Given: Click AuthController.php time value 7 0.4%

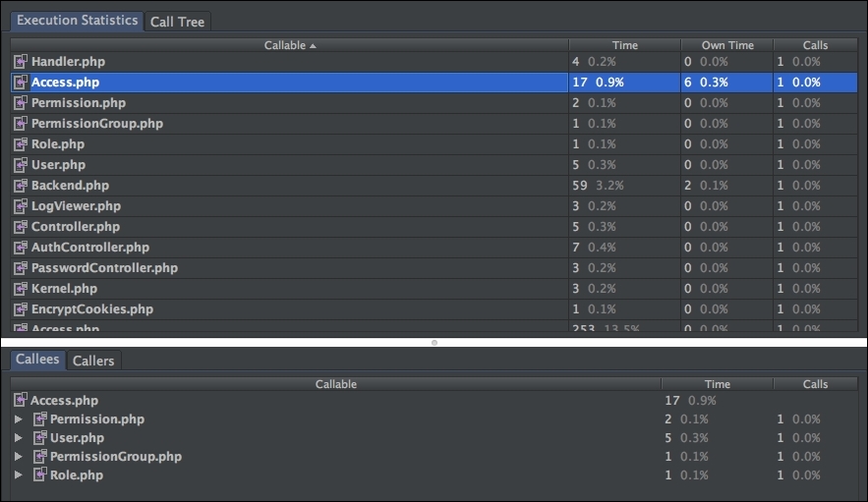Looking at the screenshot, I should [x=594, y=248].
